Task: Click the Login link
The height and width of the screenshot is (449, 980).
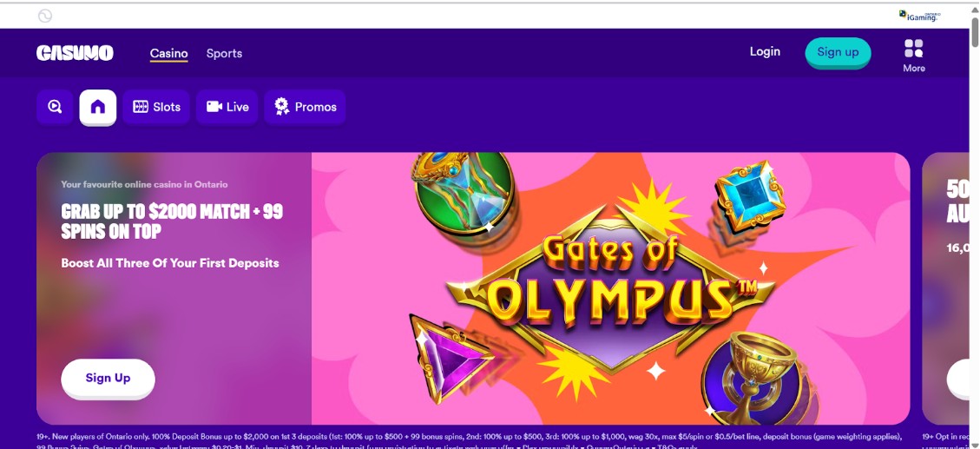Action: click(x=765, y=51)
